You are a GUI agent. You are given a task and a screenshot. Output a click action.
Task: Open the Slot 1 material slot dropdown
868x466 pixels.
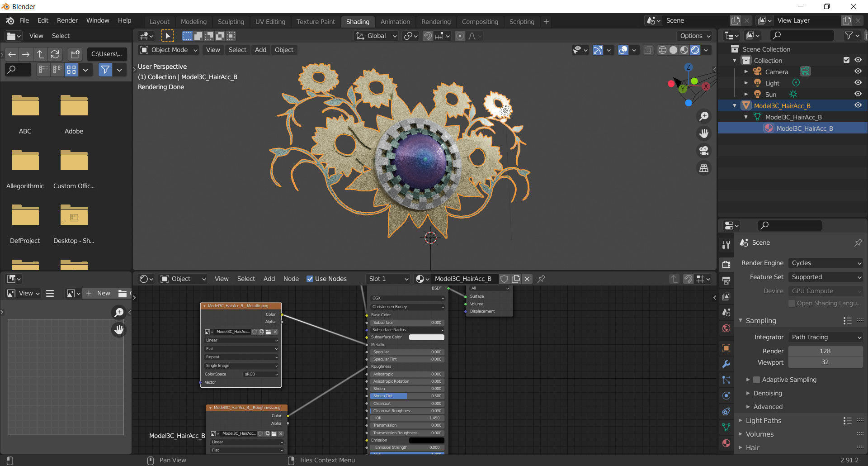388,279
